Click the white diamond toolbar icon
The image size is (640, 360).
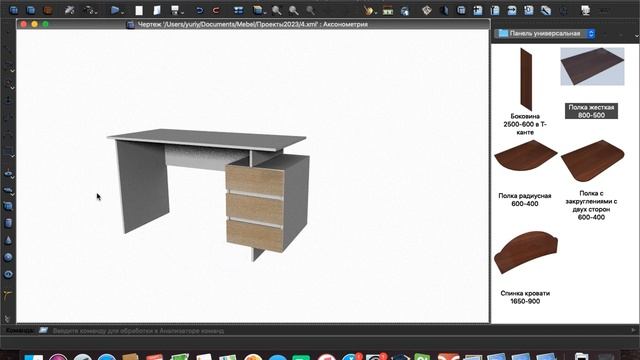click(x=427, y=10)
